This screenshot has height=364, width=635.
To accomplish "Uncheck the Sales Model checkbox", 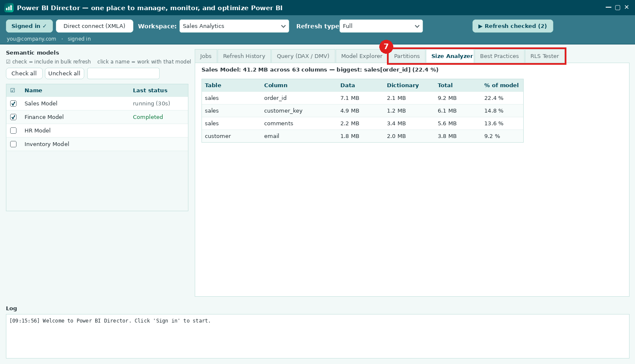I will tap(14, 104).
